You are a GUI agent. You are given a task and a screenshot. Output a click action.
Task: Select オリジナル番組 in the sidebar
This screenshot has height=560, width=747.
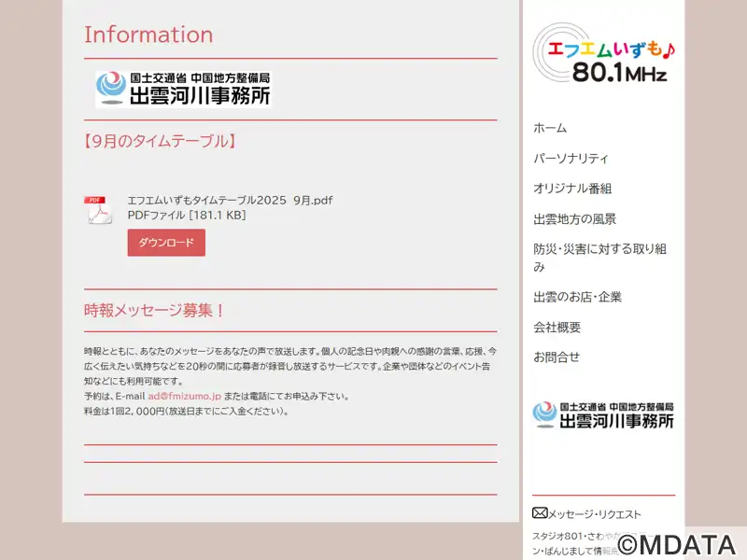(572, 189)
